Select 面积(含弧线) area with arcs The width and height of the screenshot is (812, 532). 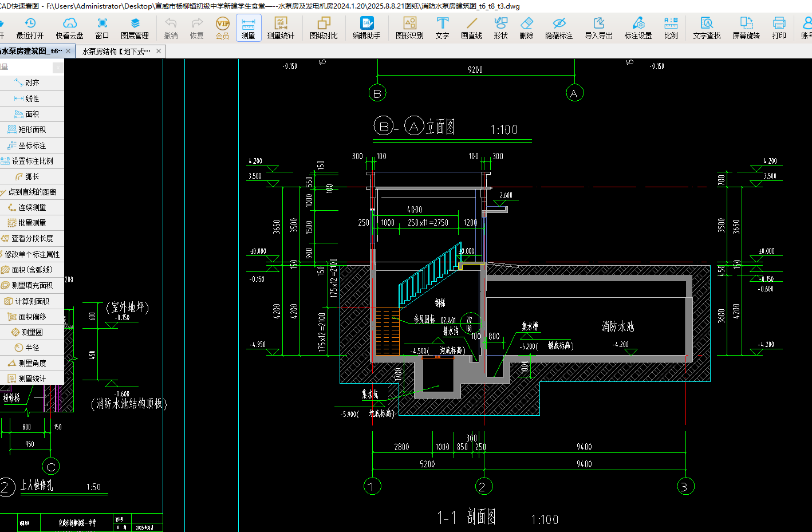coord(31,270)
